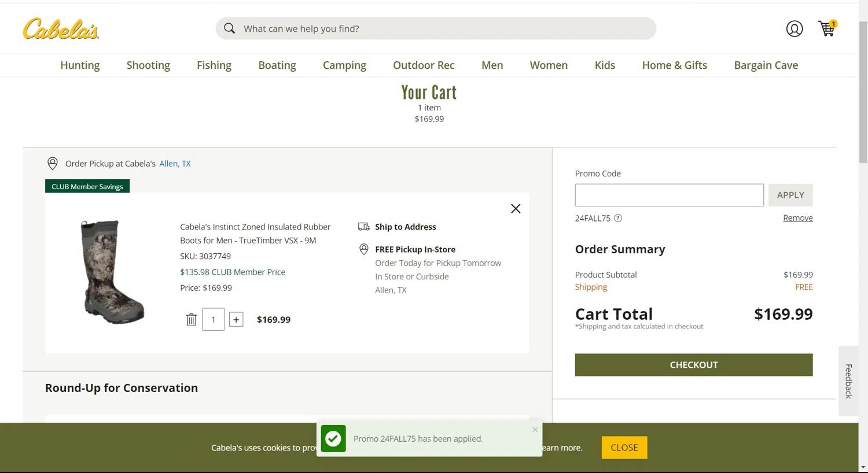Viewport: 868px width, 473px height.
Task: Click the Cabela's logo
Action: pyautogui.click(x=61, y=29)
